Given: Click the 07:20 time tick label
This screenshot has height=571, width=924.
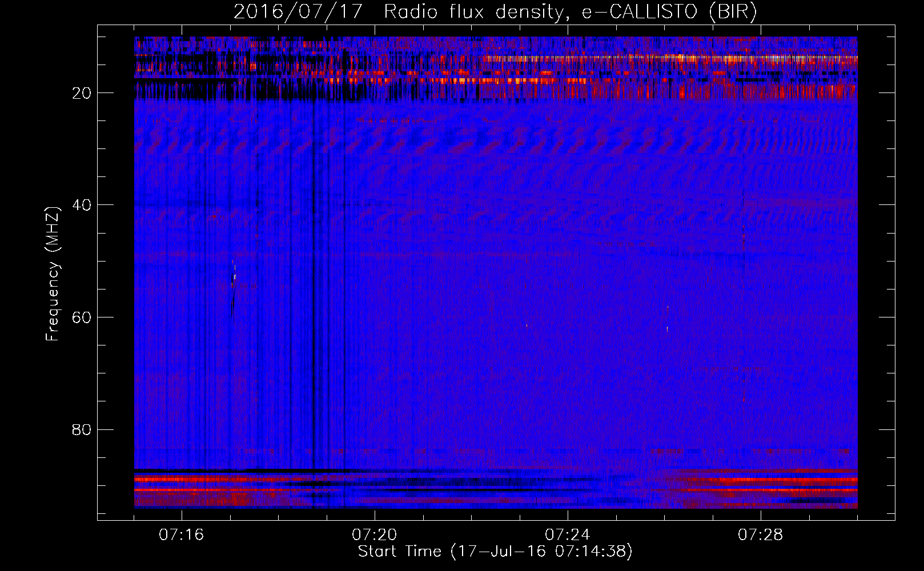Looking at the screenshot, I should coord(375,535).
